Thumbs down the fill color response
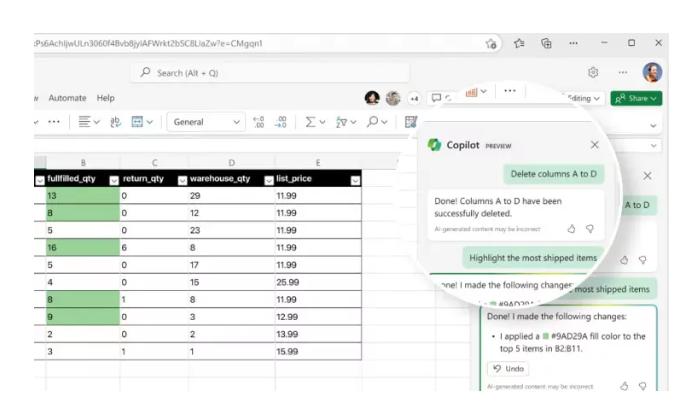 [642, 386]
